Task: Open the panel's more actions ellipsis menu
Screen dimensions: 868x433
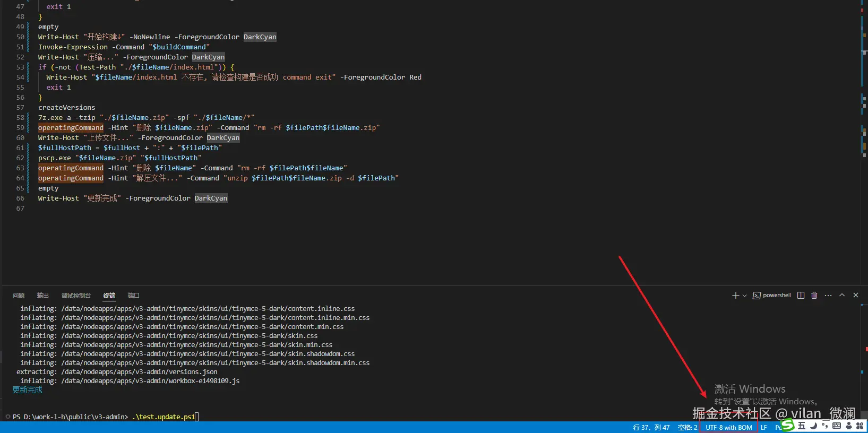Action: pyautogui.click(x=828, y=296)
